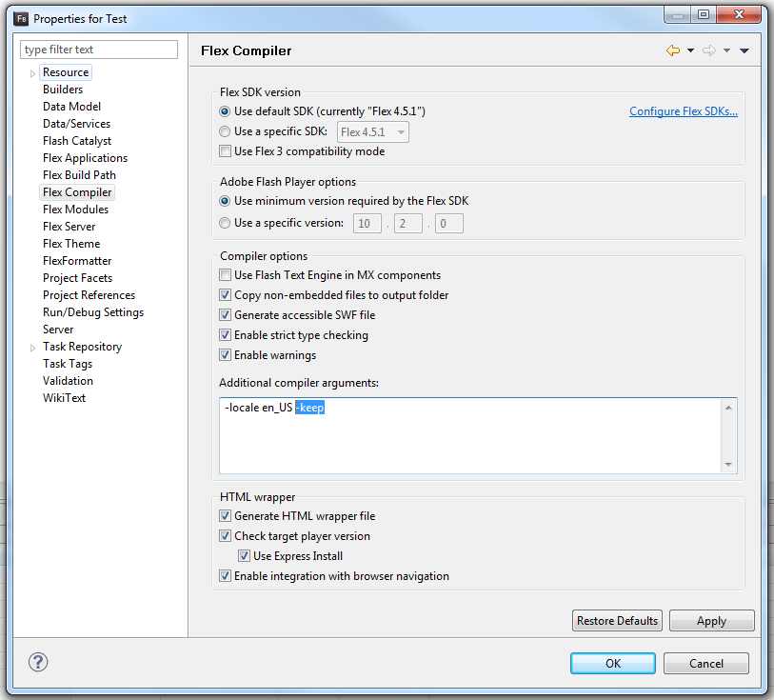Click the forward navigation arrow icon
774x700 pixels.
(709, 50)
